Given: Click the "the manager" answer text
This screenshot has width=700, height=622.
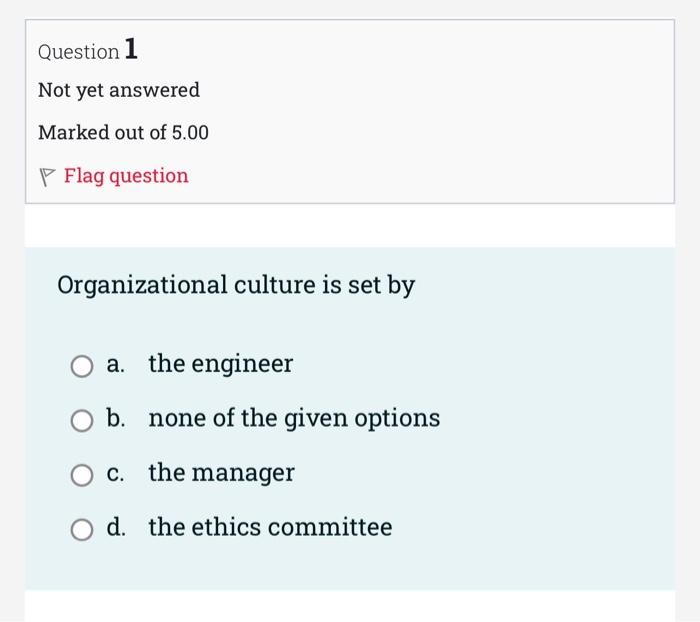Looking at the screenshot, I should 221,472.
